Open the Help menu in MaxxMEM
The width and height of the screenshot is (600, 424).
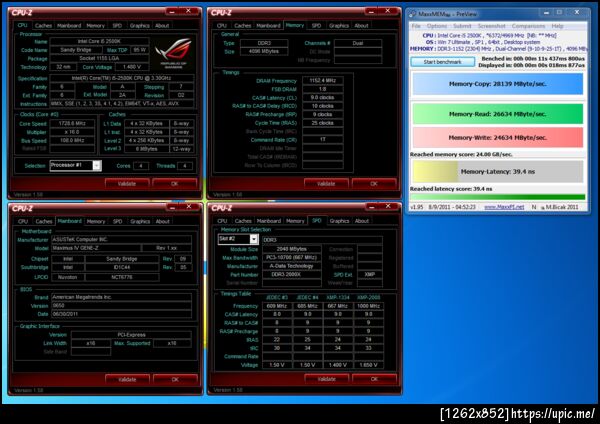point(557,26)
